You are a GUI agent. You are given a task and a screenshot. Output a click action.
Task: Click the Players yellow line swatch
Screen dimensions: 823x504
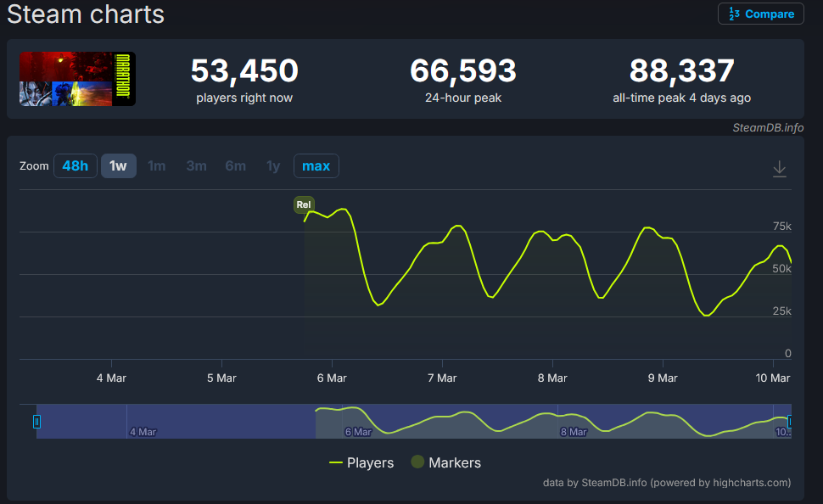point(335,462)
